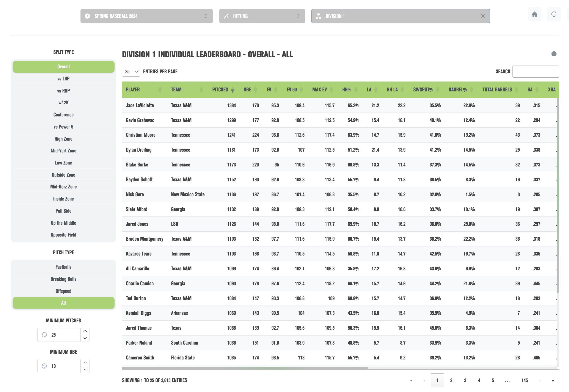569x392 pixels.
Task: Decrease Minimum BBE with down arrow
Action: point(85,369)
